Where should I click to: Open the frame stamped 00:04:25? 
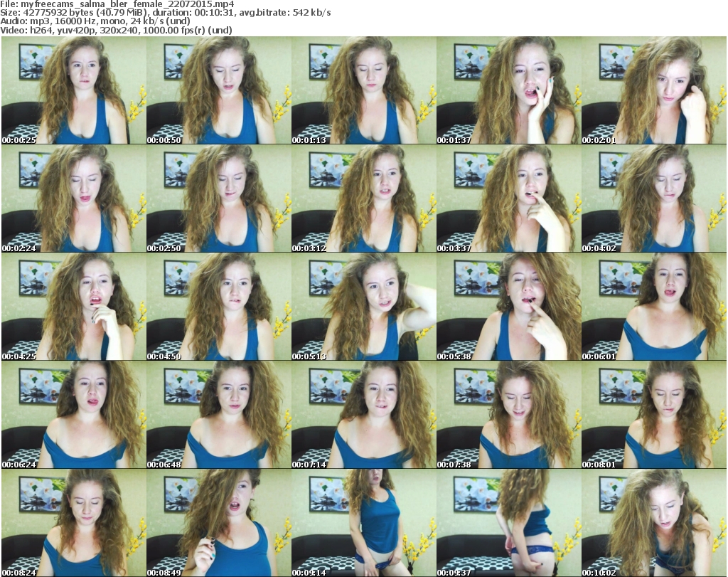click(74, 307)
